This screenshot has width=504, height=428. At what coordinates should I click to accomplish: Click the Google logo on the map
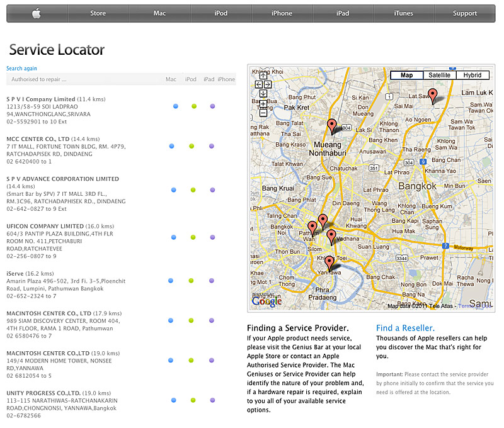point(266,301)
